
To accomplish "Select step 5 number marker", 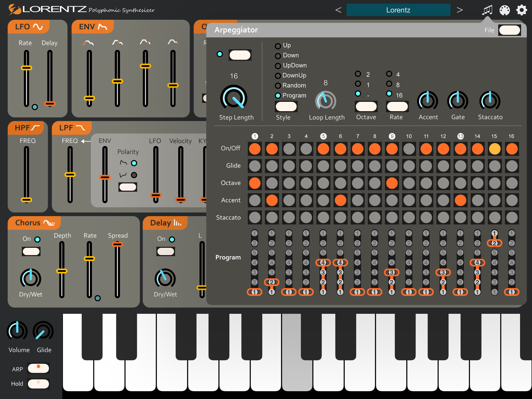I will tap(323, 136).
